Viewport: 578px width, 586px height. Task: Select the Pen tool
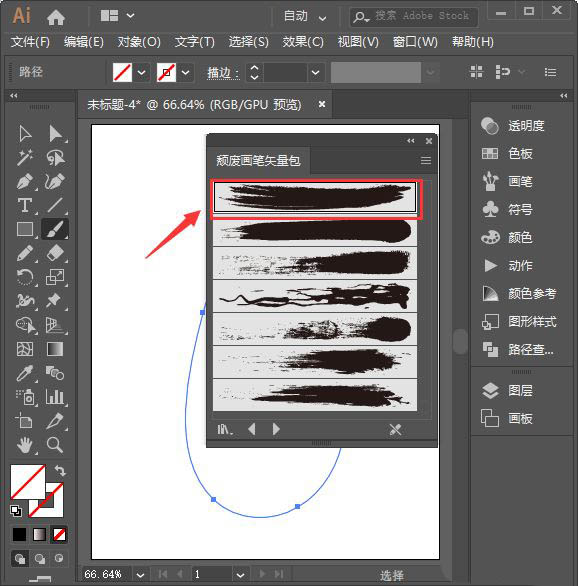pyautogui.click(x=25, y=181)
